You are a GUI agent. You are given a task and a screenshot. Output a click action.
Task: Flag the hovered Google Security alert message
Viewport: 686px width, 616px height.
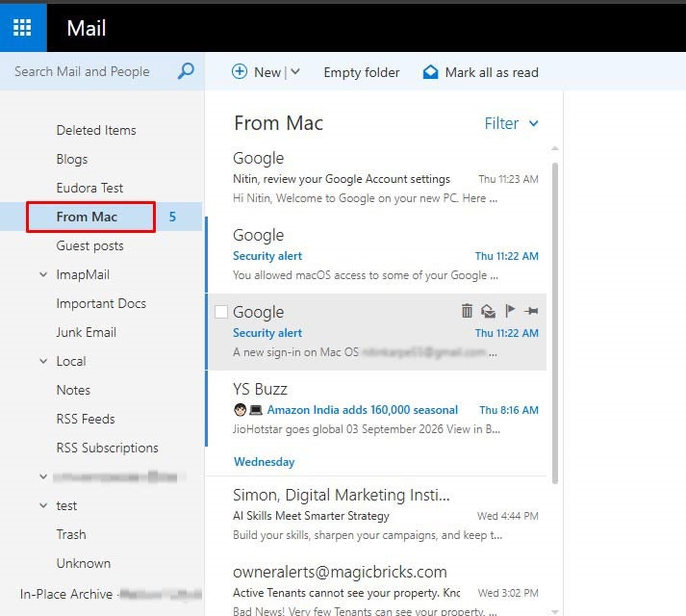click(x=509, y=311)
